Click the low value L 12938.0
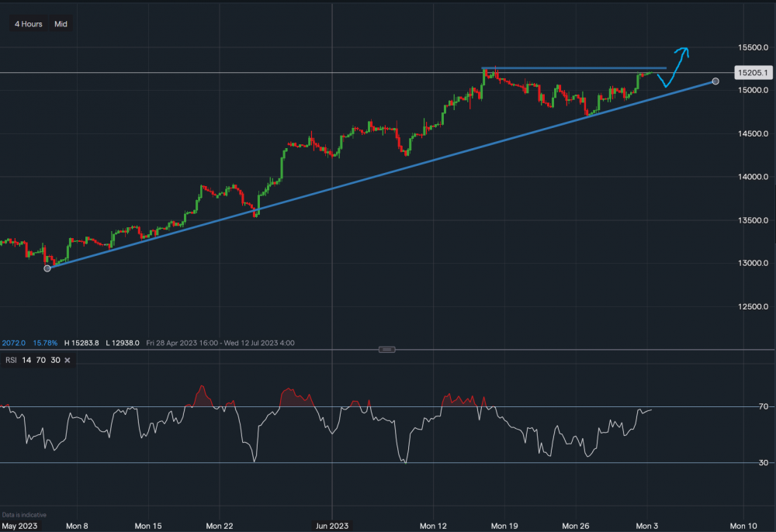 [121, 342]
